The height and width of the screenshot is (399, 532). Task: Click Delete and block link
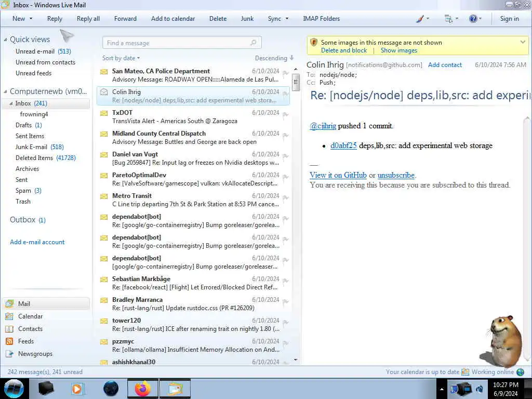pos(344,50)
